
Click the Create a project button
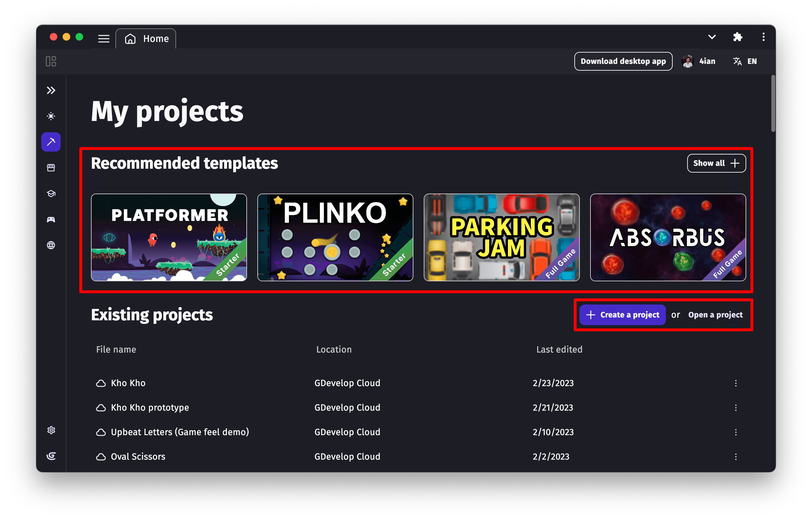tap(622, 315)
